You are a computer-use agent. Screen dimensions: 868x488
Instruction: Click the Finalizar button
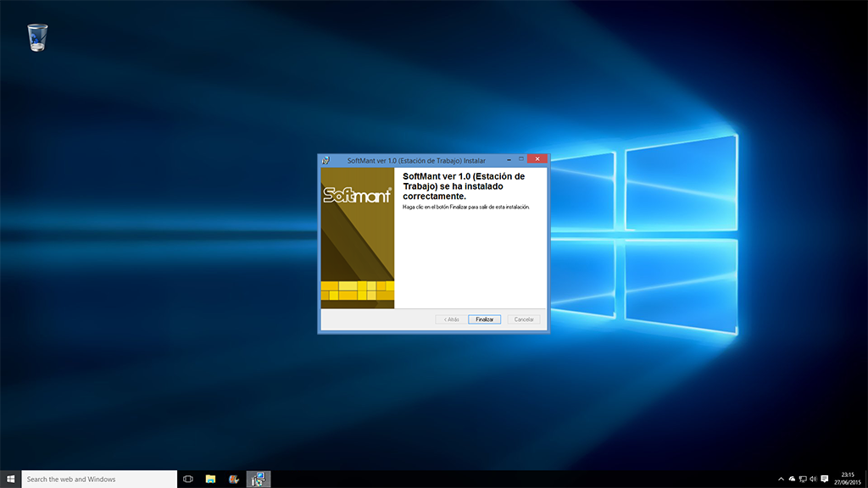(x=484, y=319)
